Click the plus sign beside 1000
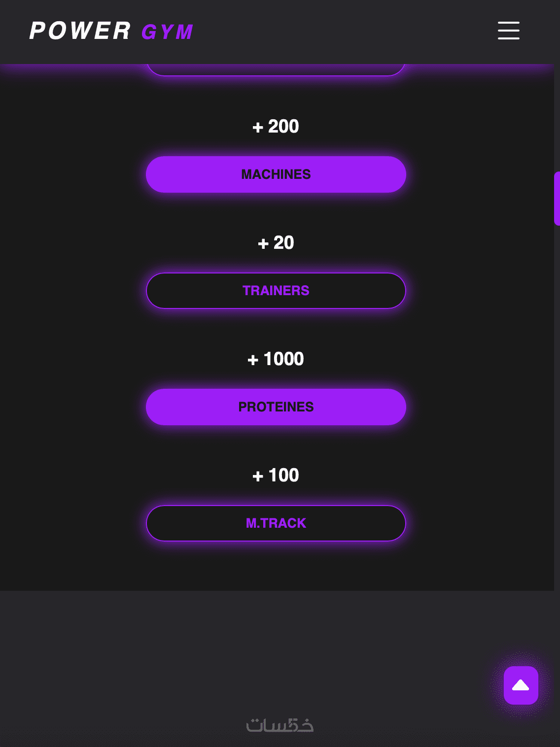 253,360
